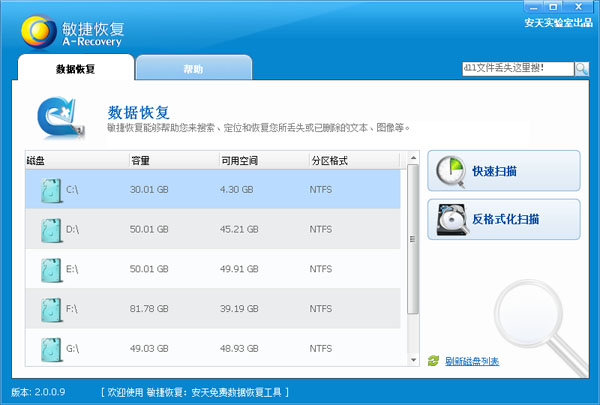This screenshot has width=600, height=405.
Task: Click the 刷新磁盘列表 link
Action: pyautogui.click(x=472, y=361)
